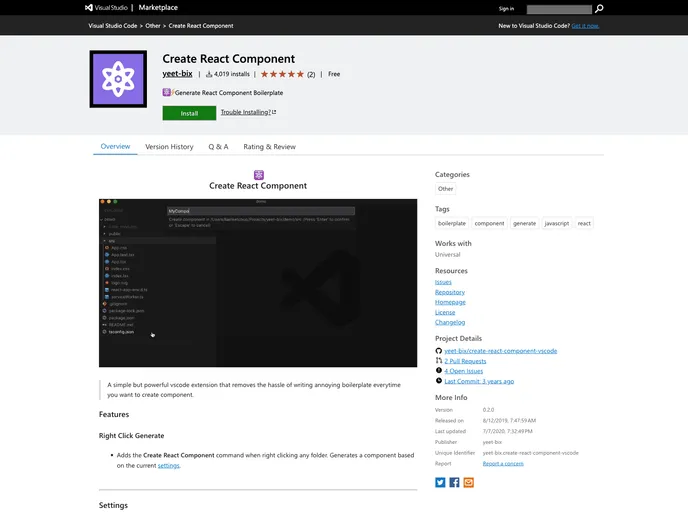The height and width of the screenshot is (512, 688).
Task: Open the Repository resource link
Action: click(450, 292)
